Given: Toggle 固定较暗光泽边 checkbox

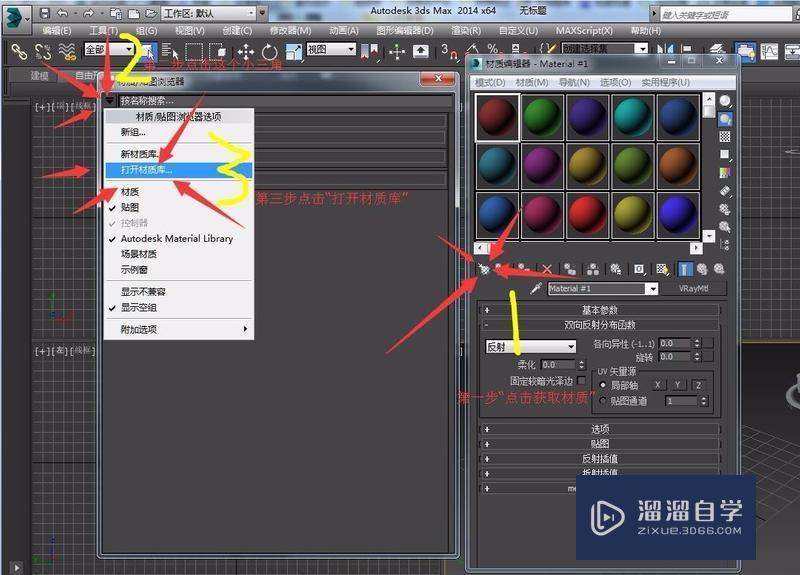Looking at the screenshot, I should (581, 381).
